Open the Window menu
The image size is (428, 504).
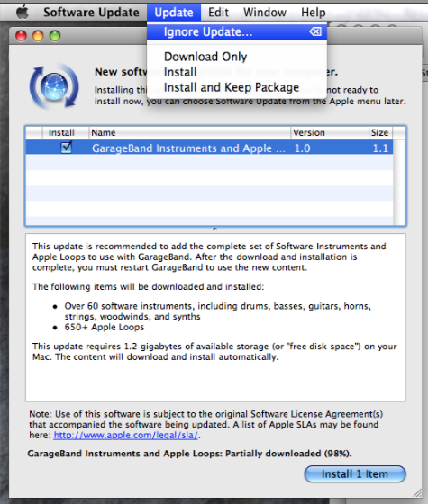click(x=265, y=13)
